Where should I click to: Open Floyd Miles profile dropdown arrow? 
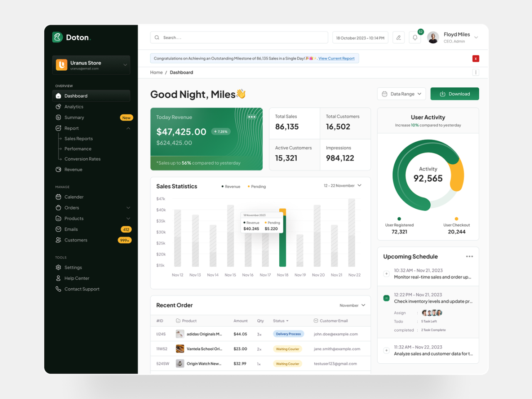476,37
